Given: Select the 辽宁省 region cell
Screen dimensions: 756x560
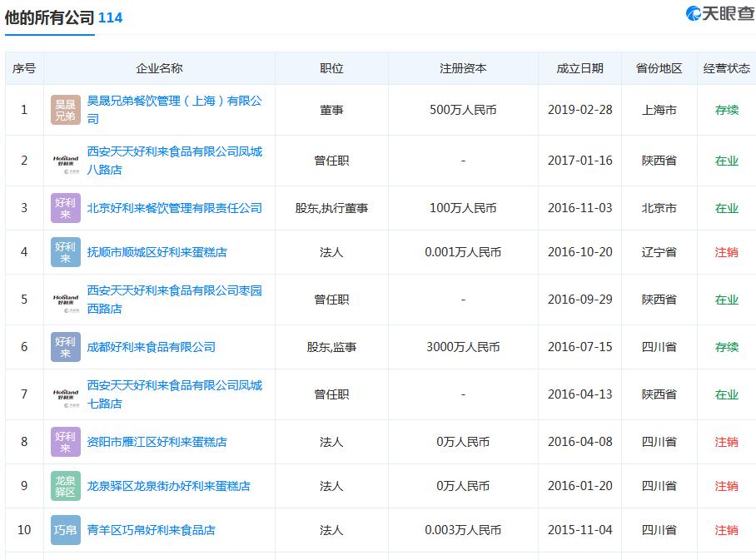Looking at the screenshot, I should [659, 252].
